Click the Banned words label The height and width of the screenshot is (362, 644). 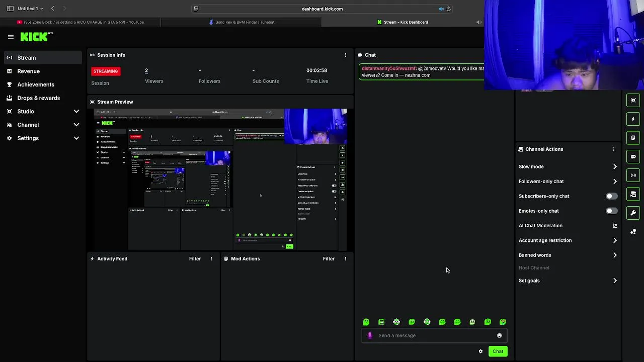535,255
